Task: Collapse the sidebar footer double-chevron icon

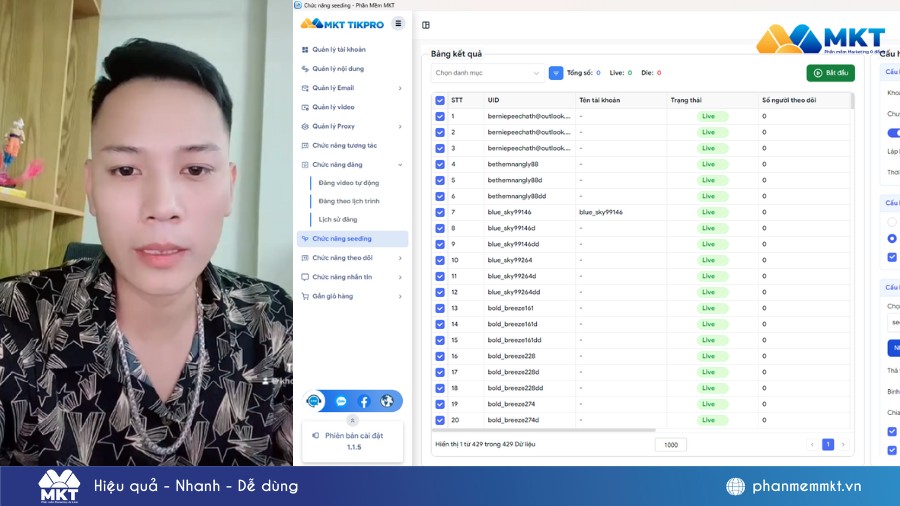Action: [352, 421]
